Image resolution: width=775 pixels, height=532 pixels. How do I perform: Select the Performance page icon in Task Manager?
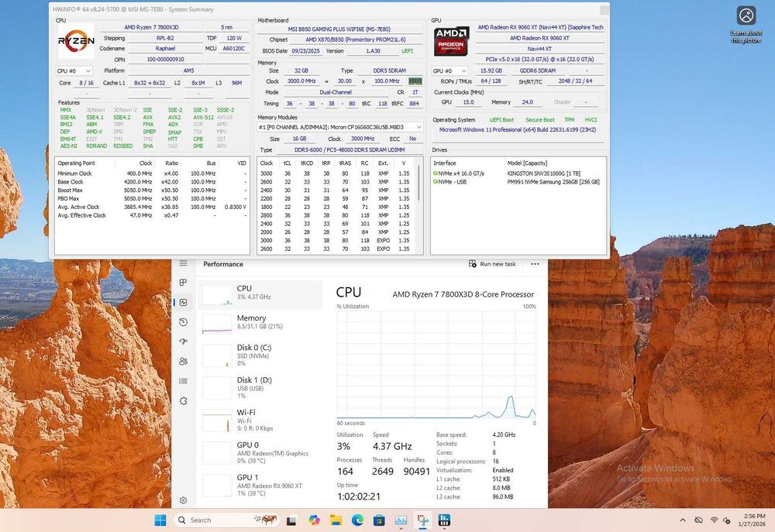click(x=184, y=302)
